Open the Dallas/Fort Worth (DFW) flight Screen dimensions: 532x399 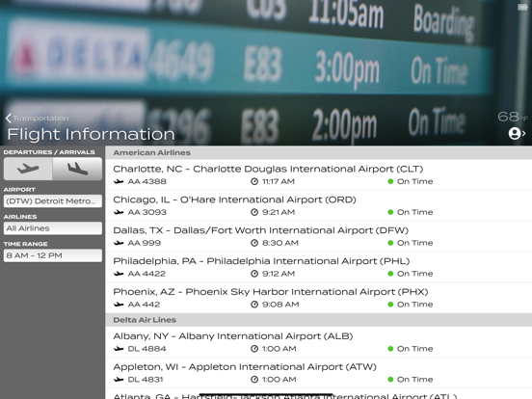point(319,236)
